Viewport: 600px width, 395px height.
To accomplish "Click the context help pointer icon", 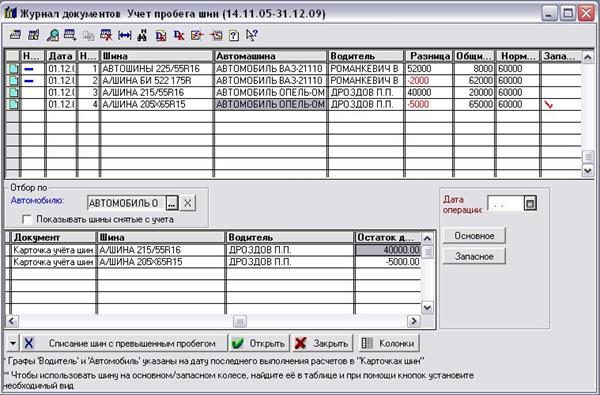I will (251, 35).
